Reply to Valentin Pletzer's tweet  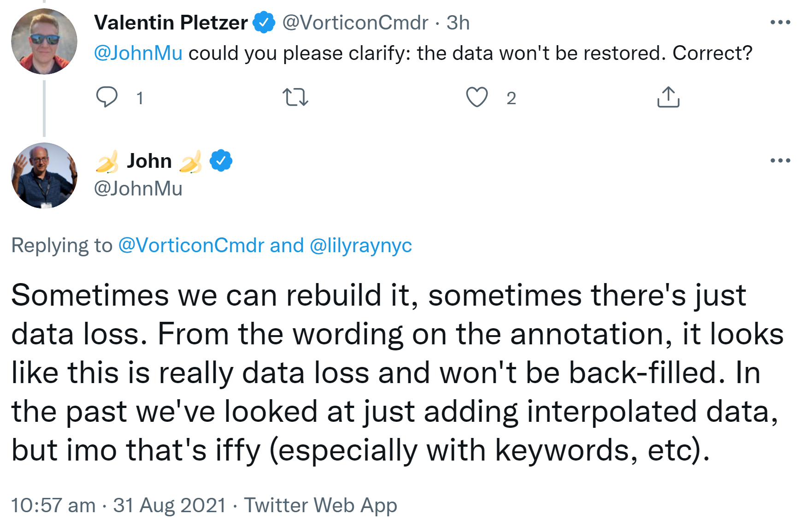(x=107, y=97)
